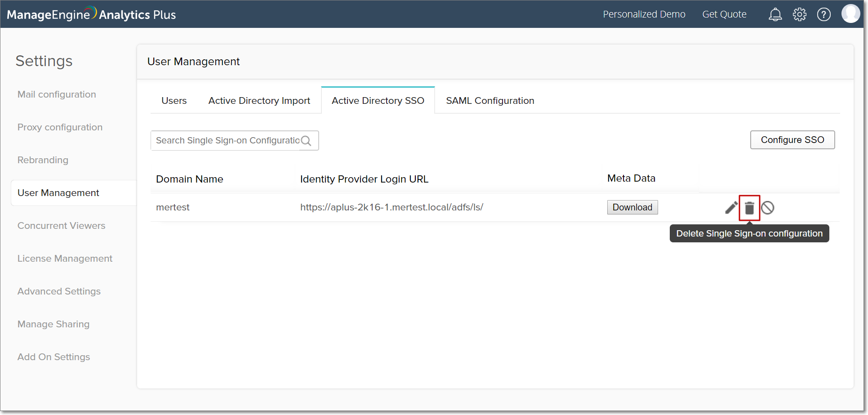Open the settings gear icon
The width and height of the screenshot is (868, 415).
[x=799, y=14]
